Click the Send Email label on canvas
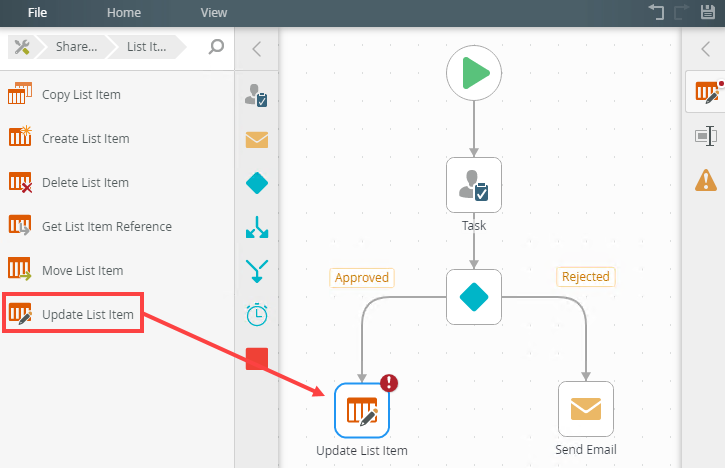The width and height of the screenshot is (725, 468). [x=586, y=450]
